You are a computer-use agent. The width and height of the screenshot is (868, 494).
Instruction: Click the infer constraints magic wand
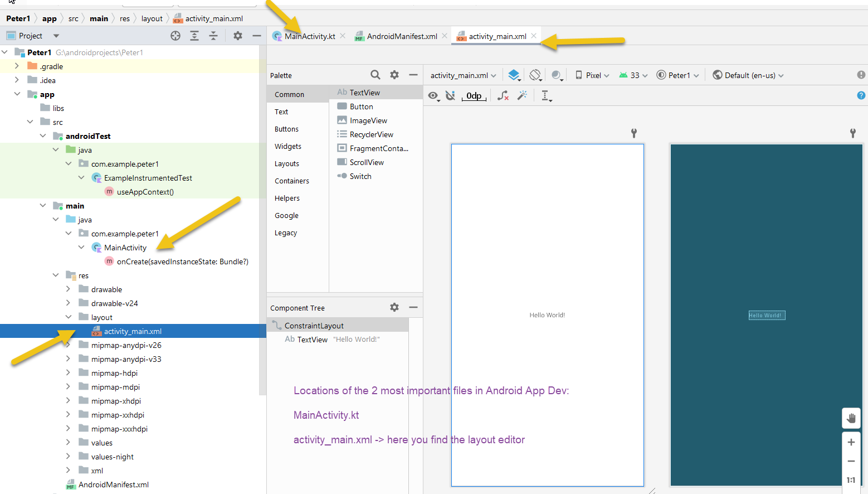(x=522, y=96)
